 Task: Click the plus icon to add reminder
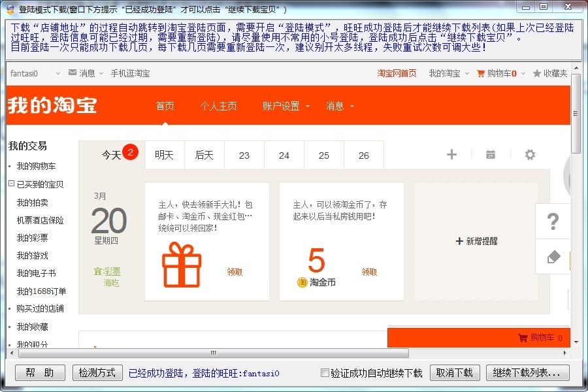coord(451,155)
